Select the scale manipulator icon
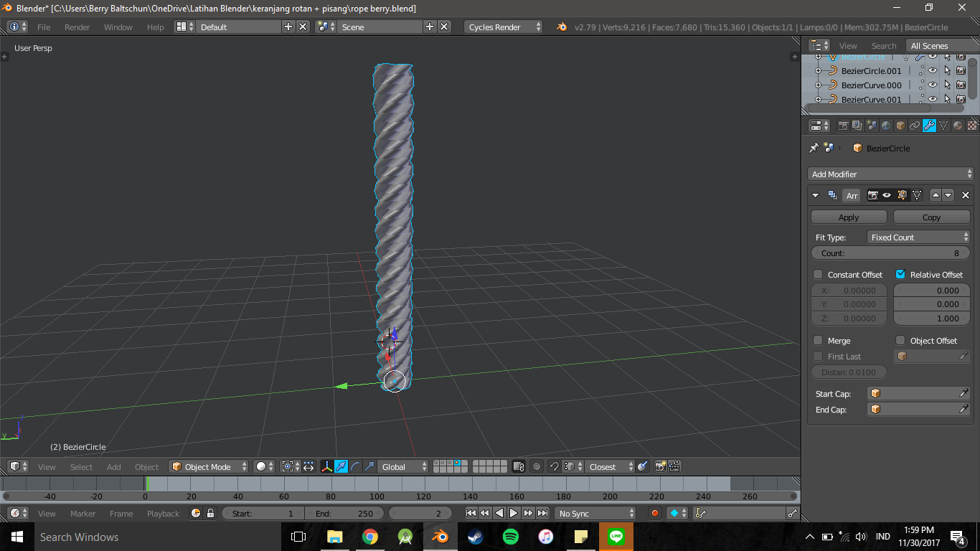The width and height of the screenshot is (980, 551). tap(369, 466)
